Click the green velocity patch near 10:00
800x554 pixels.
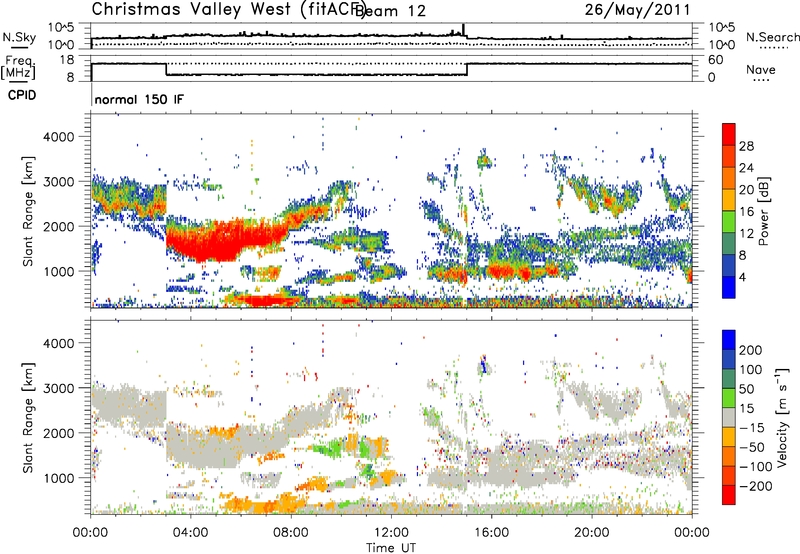[x=327, y=449]
